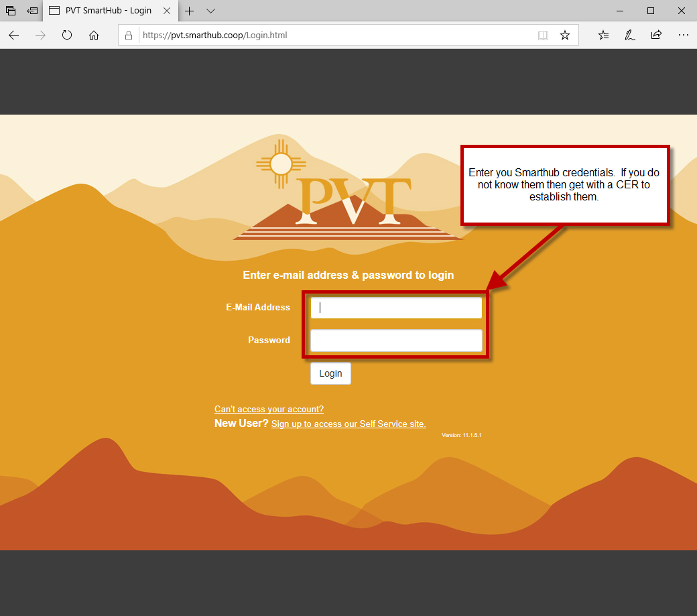Screen dimensions: 697x616
Task: Click the browser forward arrow
Action: pos(40,35)
